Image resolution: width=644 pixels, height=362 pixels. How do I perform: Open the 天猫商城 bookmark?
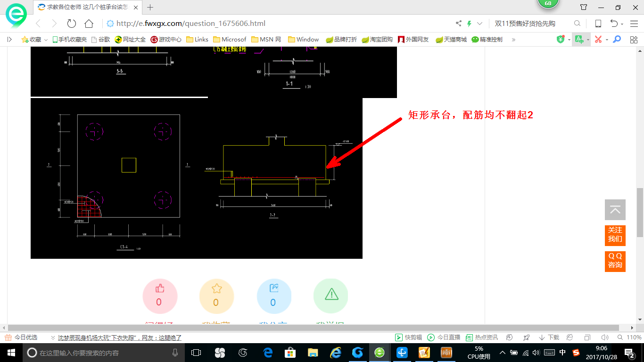point(451,40)
